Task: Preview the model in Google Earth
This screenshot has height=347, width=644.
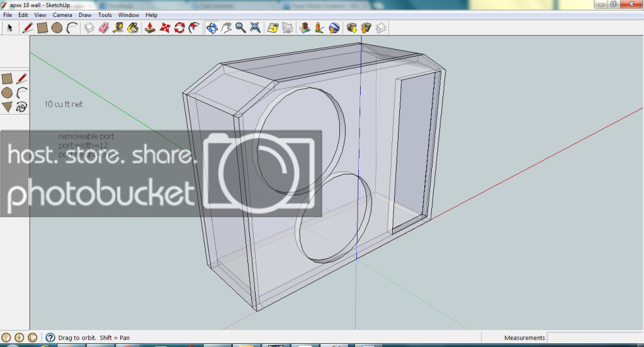Action: pyautogui.click(x=334, y=28)
